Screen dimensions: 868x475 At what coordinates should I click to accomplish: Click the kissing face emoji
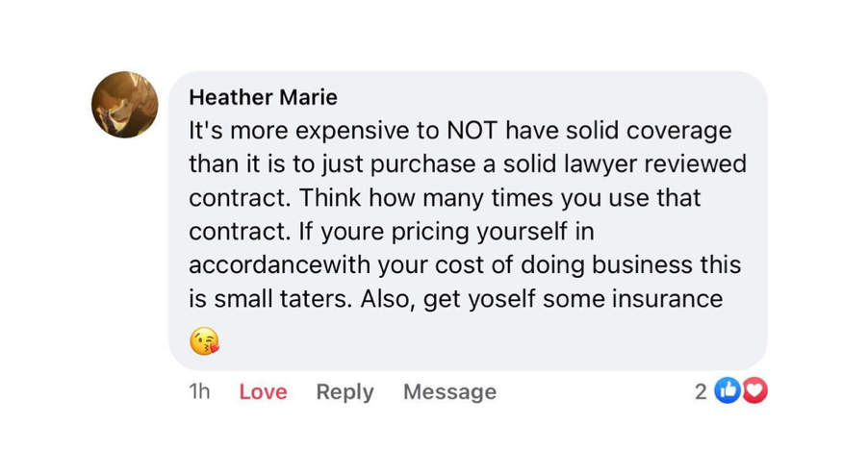204,341
